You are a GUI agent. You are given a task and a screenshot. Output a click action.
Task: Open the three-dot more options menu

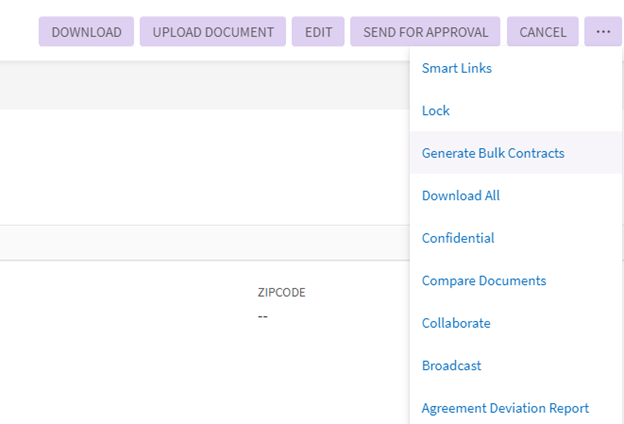tap(602, 32)
